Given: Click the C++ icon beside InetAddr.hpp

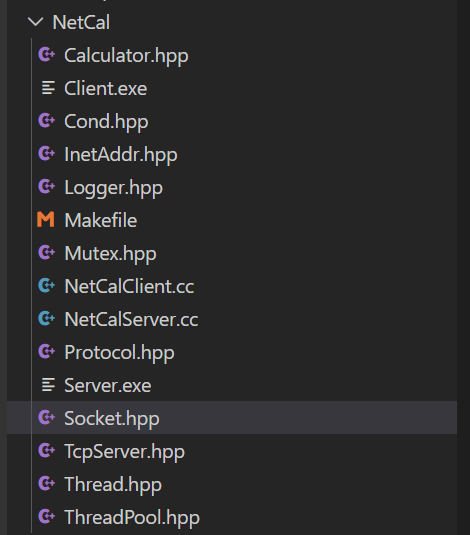Looking at the screenshot, I should [46, 154].
